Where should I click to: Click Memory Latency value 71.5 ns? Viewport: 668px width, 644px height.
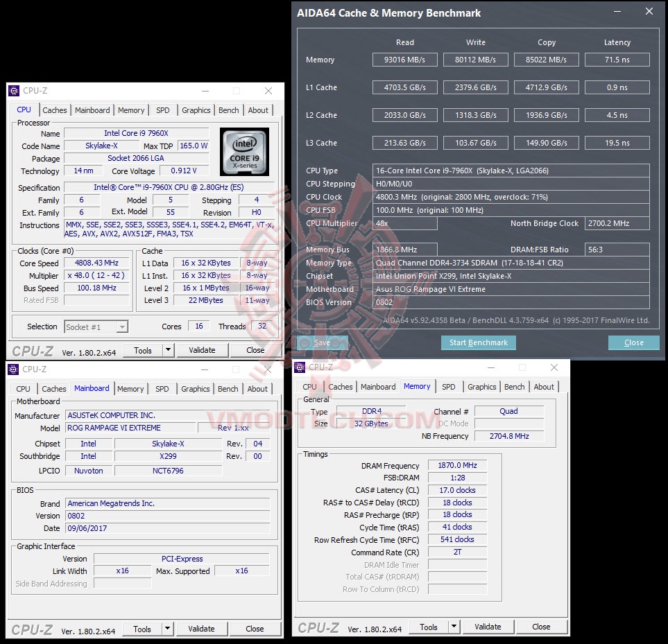pos(617,60)
